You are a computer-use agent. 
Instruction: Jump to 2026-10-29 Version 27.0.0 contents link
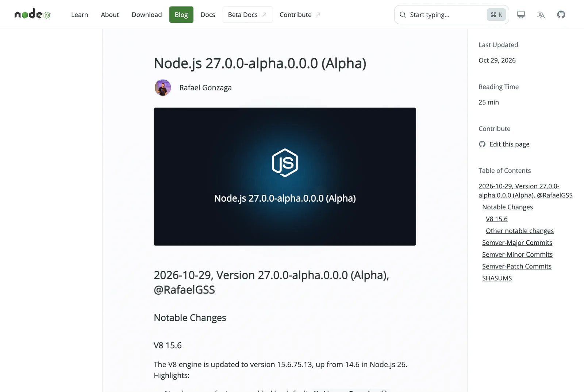click(526, 191)
